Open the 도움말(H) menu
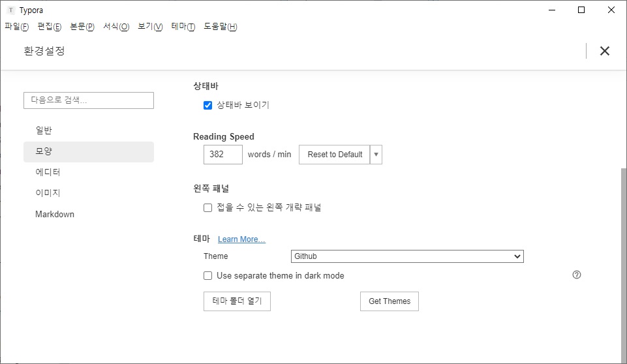This screenshot has height=364, width=627. click(221, 27)
